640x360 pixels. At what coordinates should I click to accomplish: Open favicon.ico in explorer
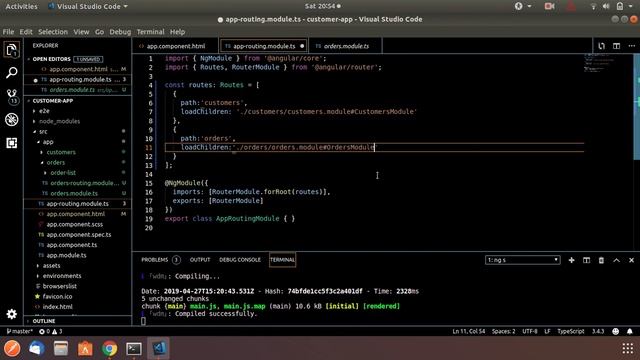point(78,297)
